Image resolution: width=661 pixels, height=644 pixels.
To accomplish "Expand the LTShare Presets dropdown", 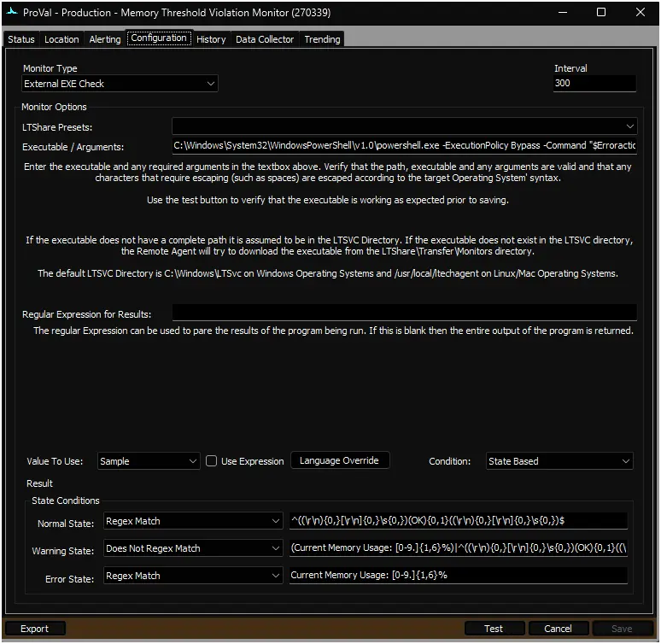I will [x=404, y=126].
